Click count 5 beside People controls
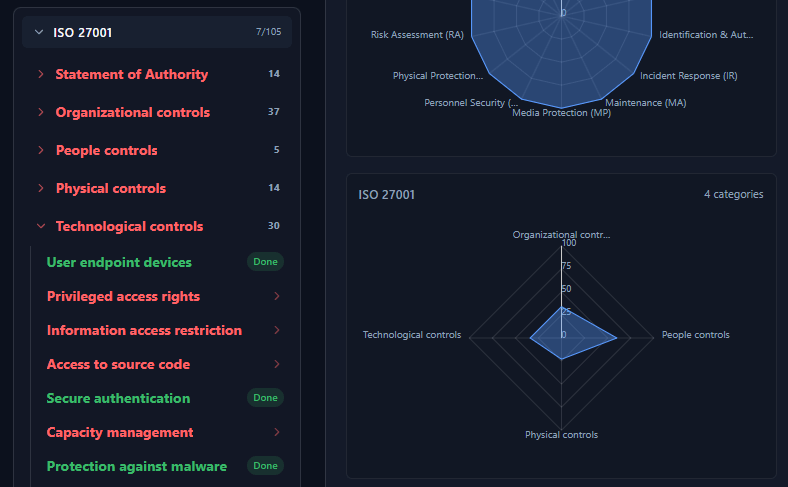Viewport: 788px width, 487px height. [276, 150]
